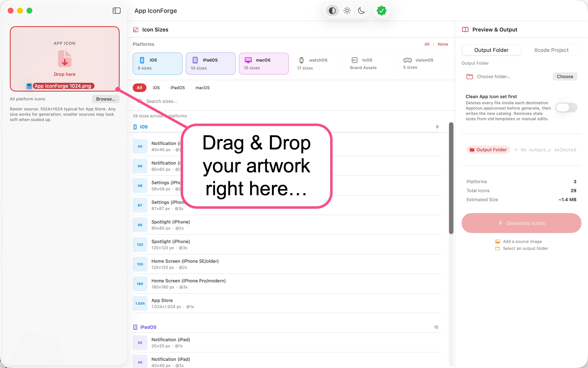This screenshot has width=588, height=368.
Task: Click the 29 sizes across platforms summary
Action: (x=160, y=116)
